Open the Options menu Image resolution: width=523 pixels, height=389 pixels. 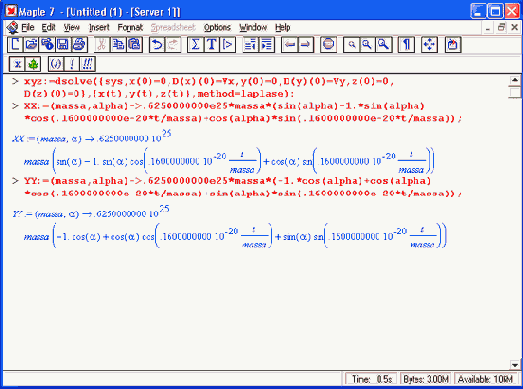217,27
